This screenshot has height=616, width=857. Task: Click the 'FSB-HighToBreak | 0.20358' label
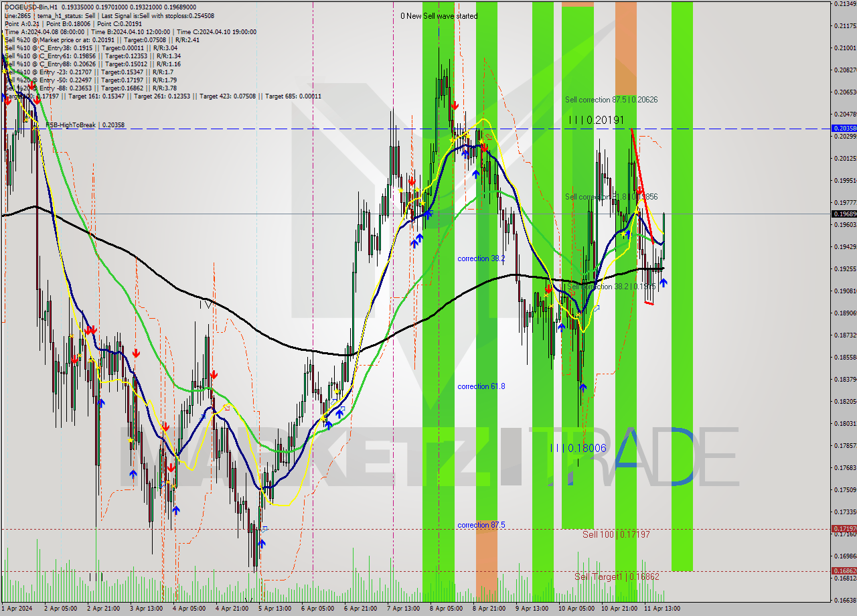85,125
